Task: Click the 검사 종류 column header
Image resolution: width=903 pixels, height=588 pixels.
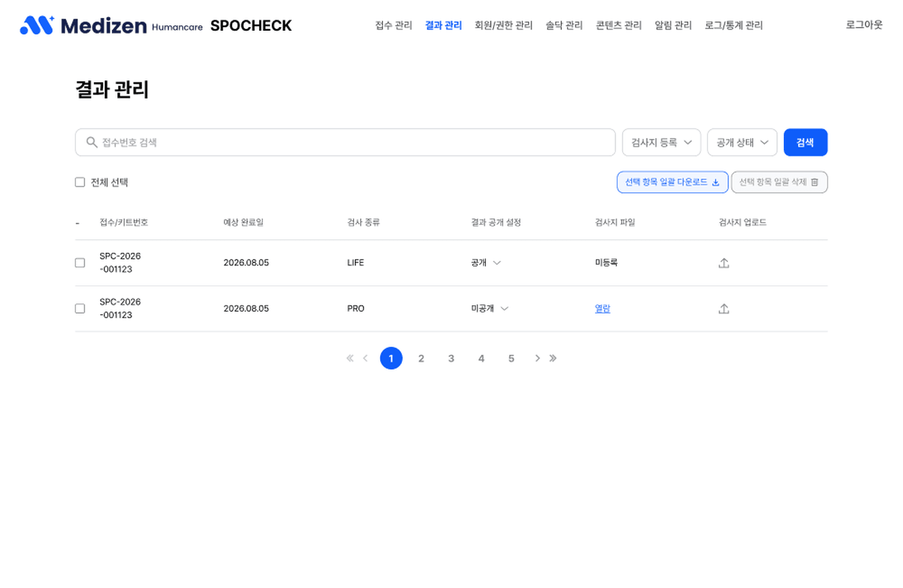Action: coord(363,223)
